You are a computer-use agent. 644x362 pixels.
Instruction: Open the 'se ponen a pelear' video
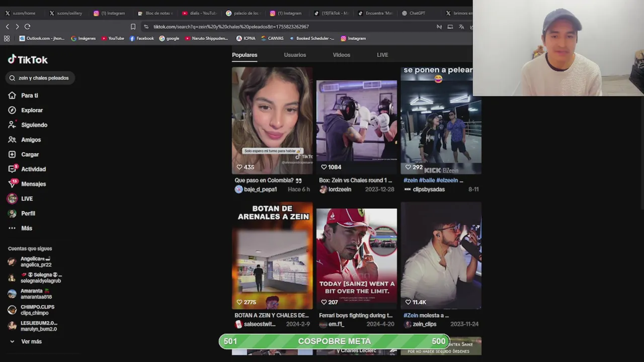pos(441,120)
